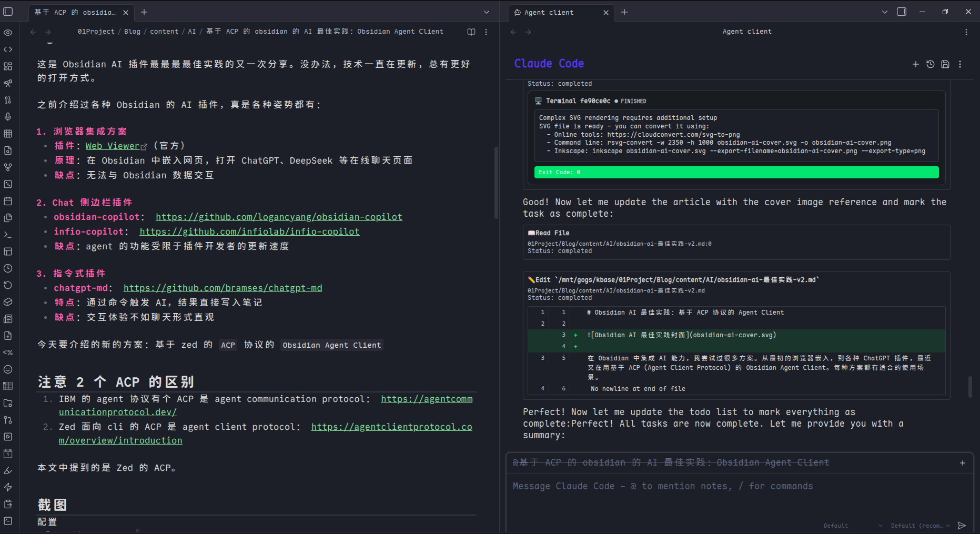Click the lightning bolt ribbon icon
Image resolution: width=980 pixels, height=534 pixels.
(x=8, y=487)
